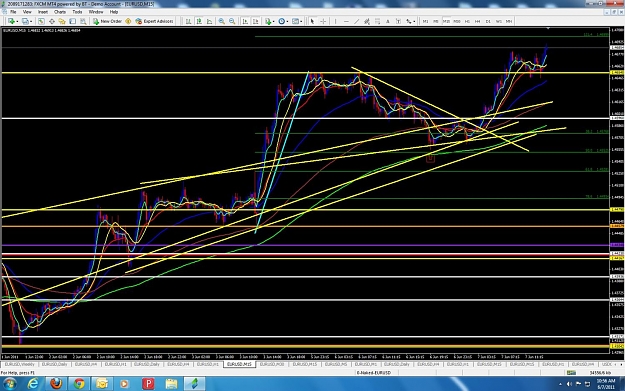Screen dimensions: 625x391
Task: Zoom in on the chart
Action: (222, 21)
